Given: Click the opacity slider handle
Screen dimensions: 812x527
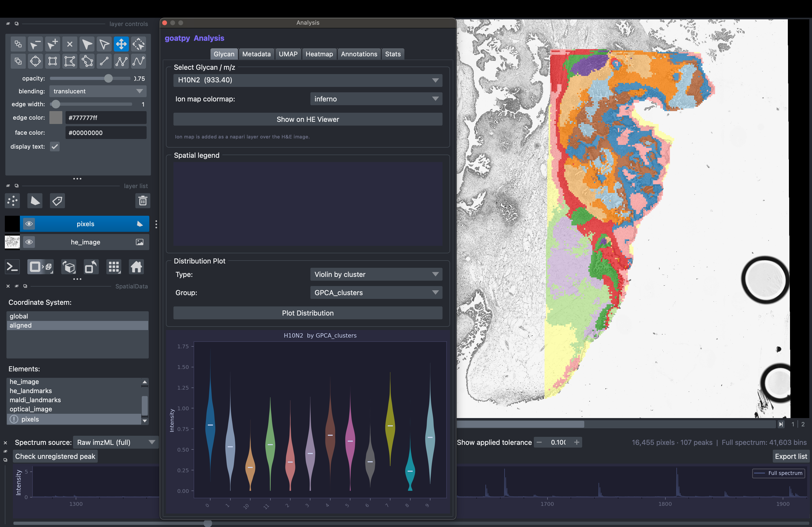Looking at the screenshot, I should [x=108, y=78].
